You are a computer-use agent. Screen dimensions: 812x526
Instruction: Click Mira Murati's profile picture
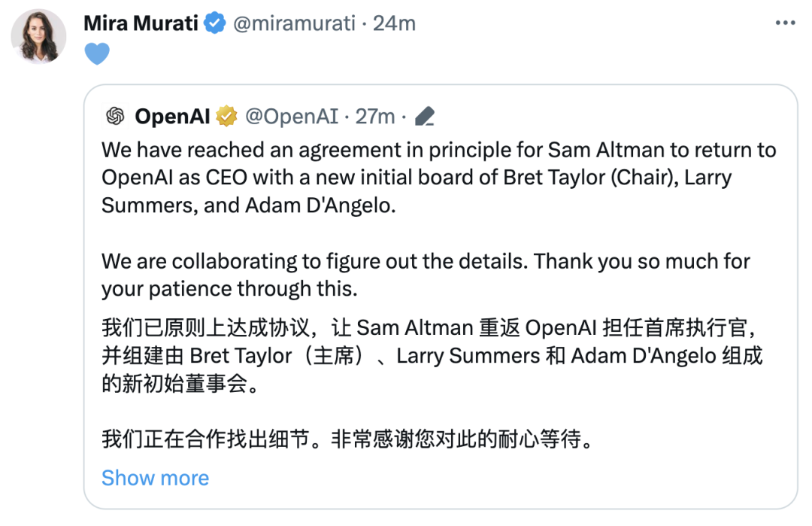(x=38, y=35)
